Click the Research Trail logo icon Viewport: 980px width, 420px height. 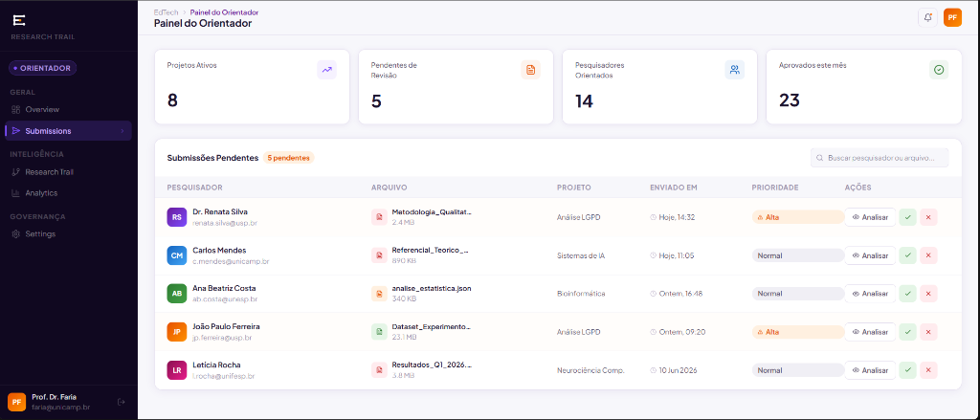[x=19, y=21]
